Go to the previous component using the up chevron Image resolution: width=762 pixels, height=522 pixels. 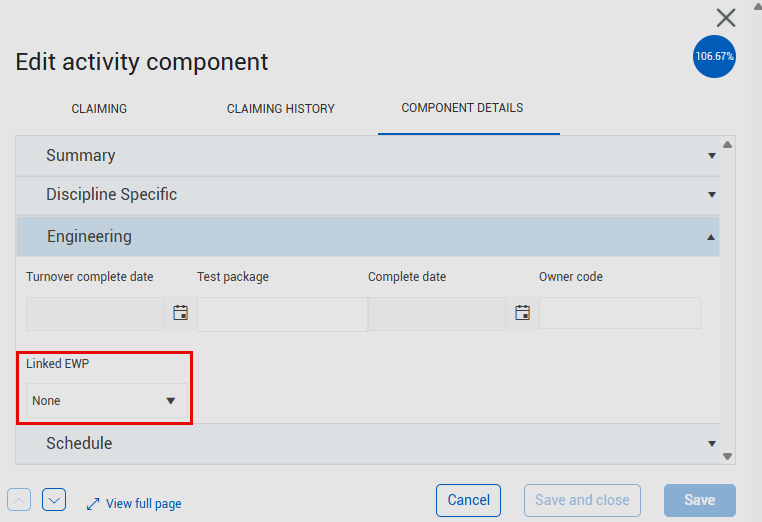[20, 500]
